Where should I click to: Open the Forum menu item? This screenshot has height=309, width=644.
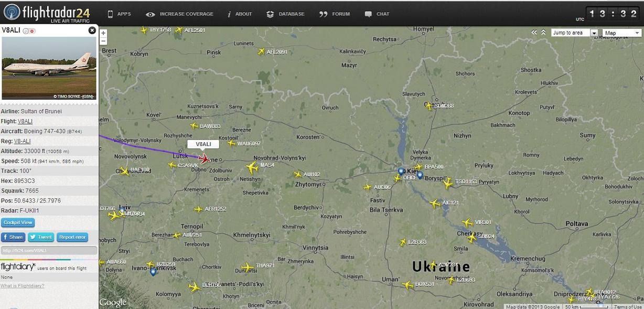click(x=335, y=14)
